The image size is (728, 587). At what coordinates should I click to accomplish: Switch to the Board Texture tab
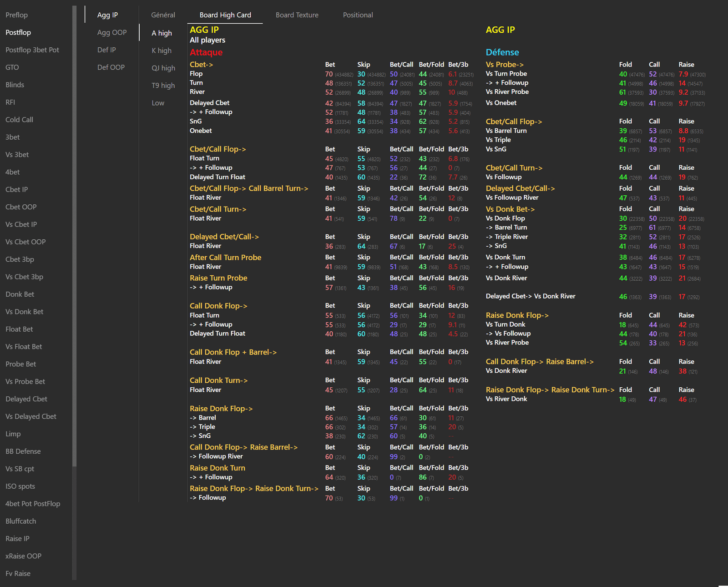click(x=297, y=15)
